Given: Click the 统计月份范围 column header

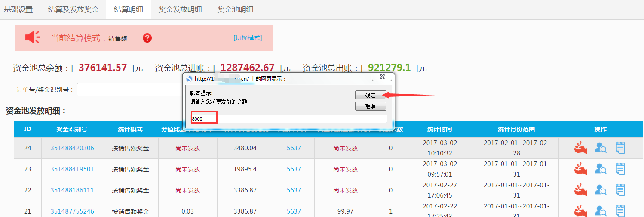Looking at the screenshot, I should [516, 129].
